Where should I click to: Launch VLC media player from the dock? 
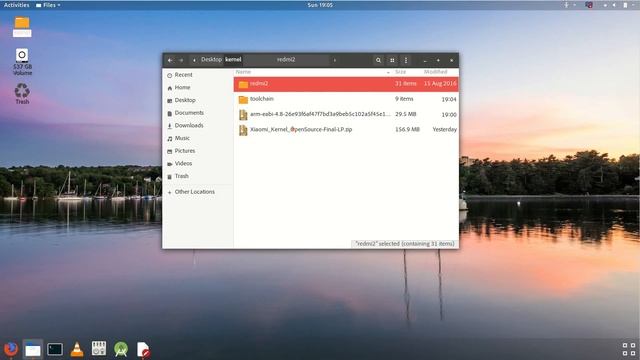click(x=77, y=349)
